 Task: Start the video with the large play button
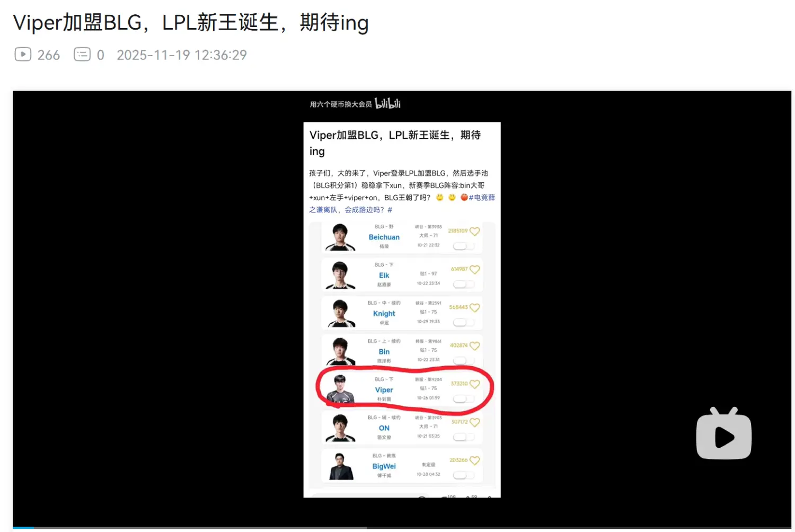pos(724,433)
